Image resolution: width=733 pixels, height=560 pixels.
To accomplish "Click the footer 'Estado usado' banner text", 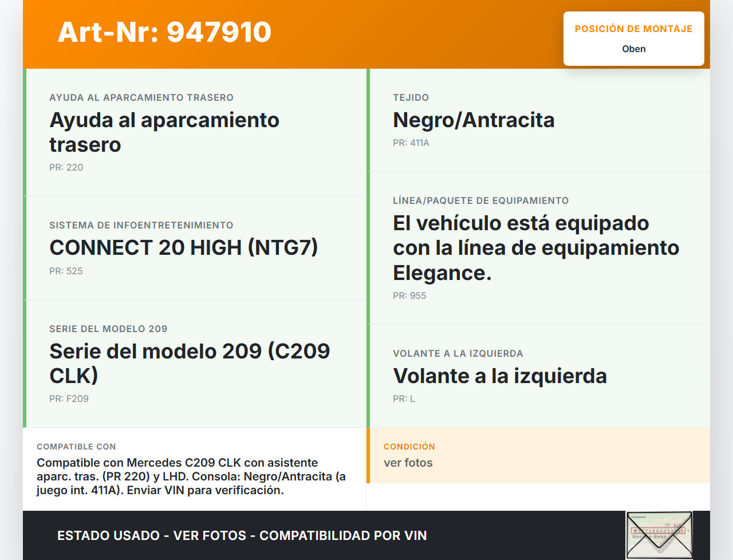I will tap(242, 536).
